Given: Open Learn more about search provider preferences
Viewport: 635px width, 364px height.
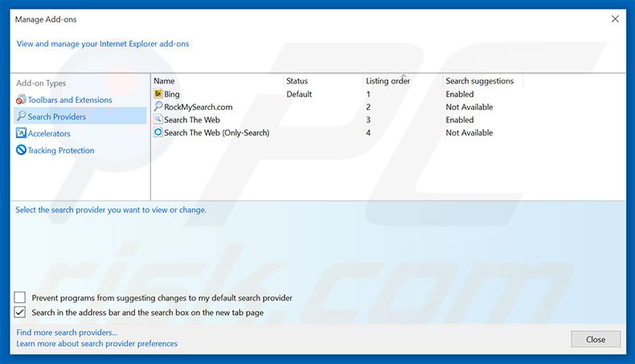Looking at the screenshot, I should click(x=96, y=343).
